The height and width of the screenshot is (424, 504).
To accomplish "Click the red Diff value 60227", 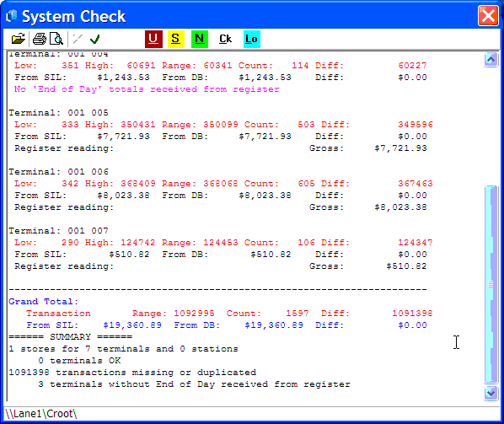I will (412, 66).
